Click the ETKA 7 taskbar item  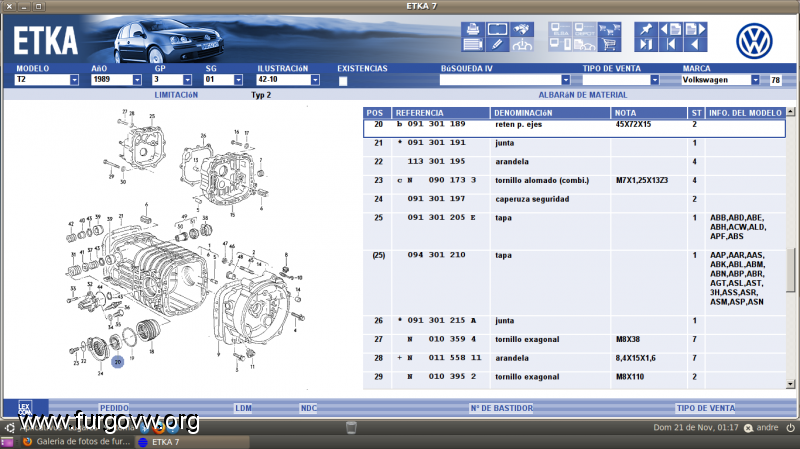[192, 442]
